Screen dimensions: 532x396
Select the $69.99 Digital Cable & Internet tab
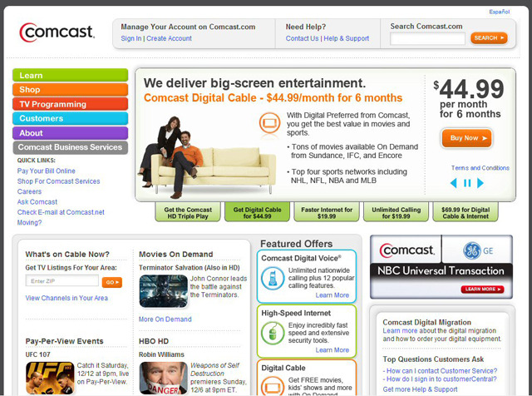click(465, 213)
